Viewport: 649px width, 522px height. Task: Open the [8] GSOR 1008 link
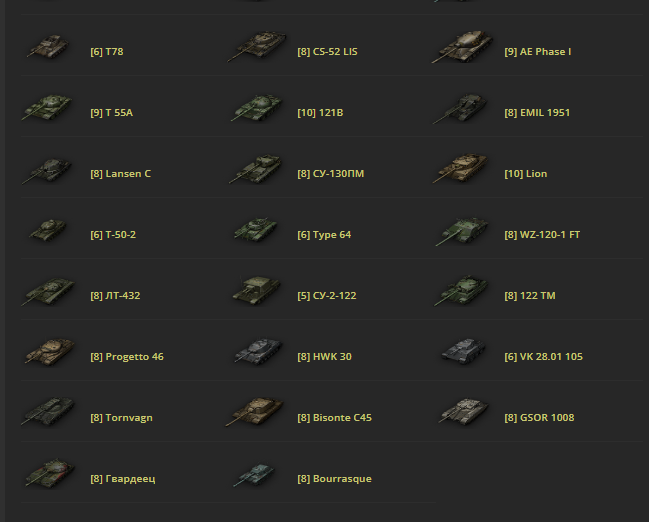(539, 417)
